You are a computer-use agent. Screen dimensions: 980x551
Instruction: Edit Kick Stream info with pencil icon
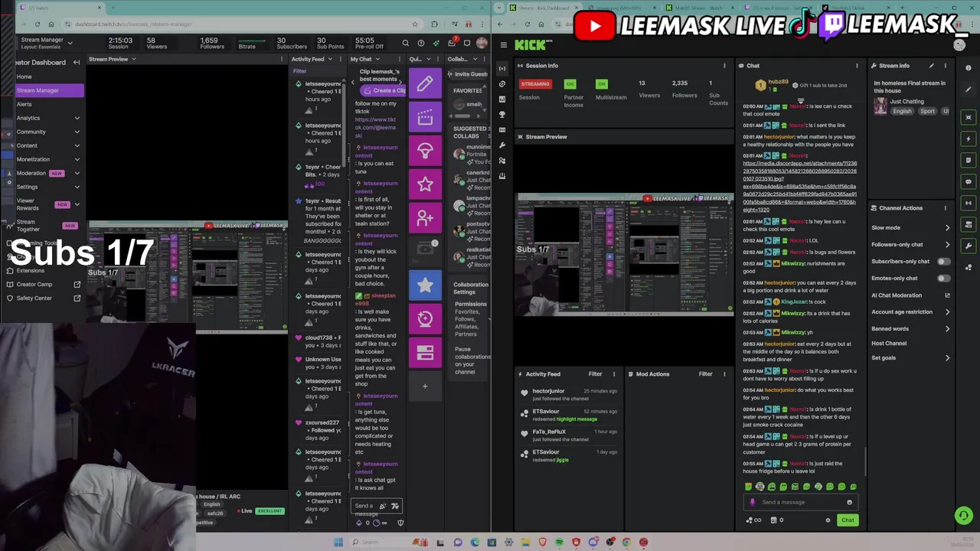pyautogui.click(x=931, y=66)
